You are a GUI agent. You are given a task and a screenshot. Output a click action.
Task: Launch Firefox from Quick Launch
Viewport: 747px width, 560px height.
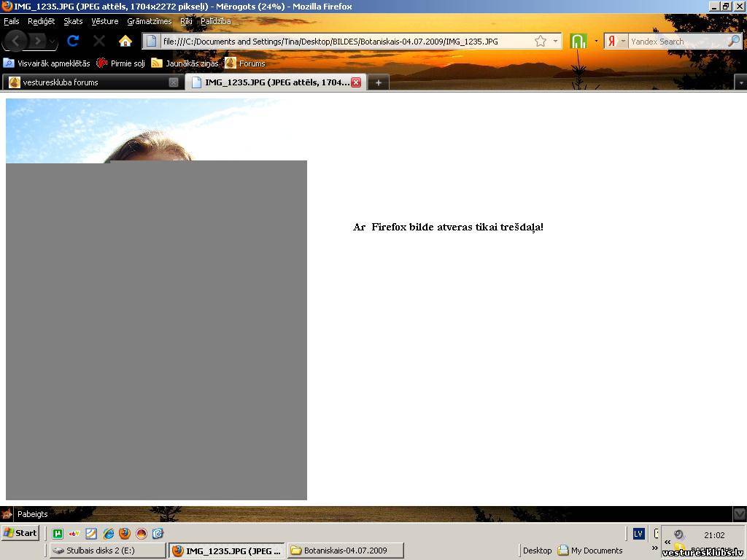coord(125,533)
